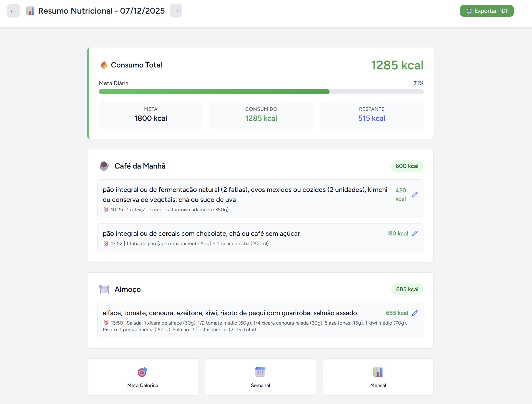Select the META 1800 kcal card
Image resolution: width=532 pixels, height=404 pixels.
[150, 115]
